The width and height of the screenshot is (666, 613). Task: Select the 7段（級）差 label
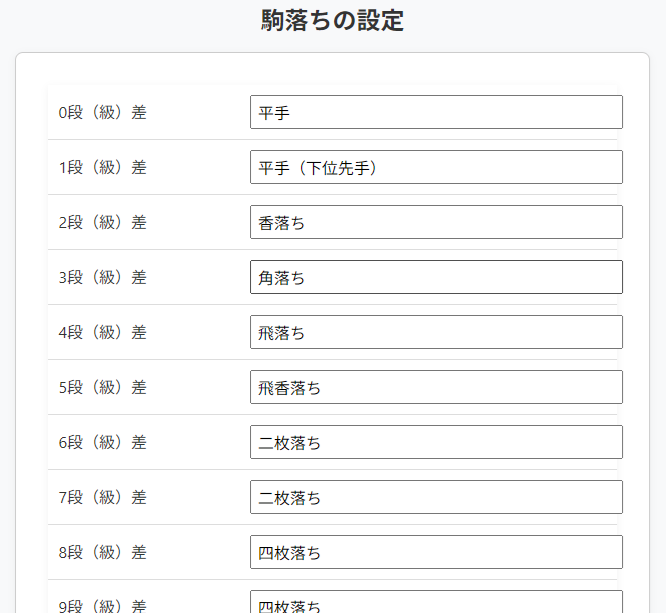click(102, 498)
